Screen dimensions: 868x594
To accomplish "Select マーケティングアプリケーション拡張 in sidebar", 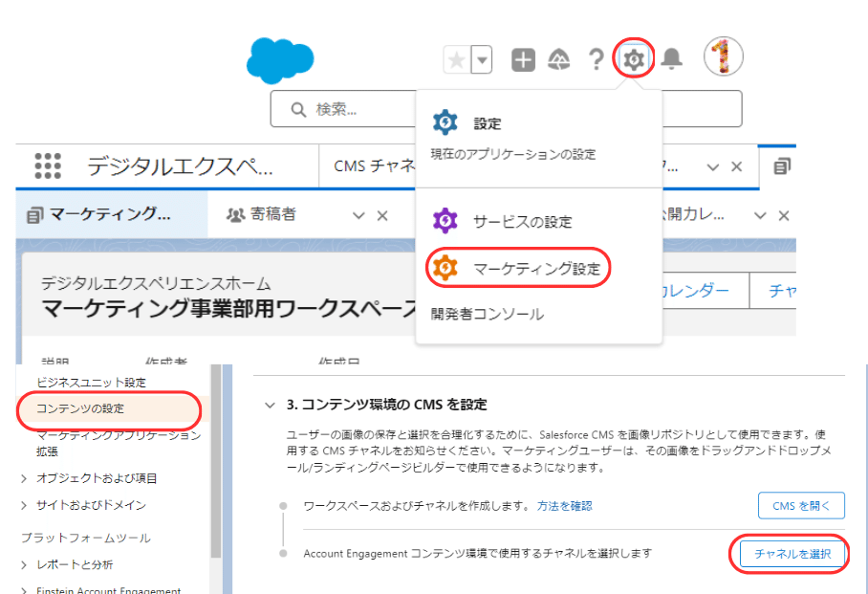I will point(119,443).
